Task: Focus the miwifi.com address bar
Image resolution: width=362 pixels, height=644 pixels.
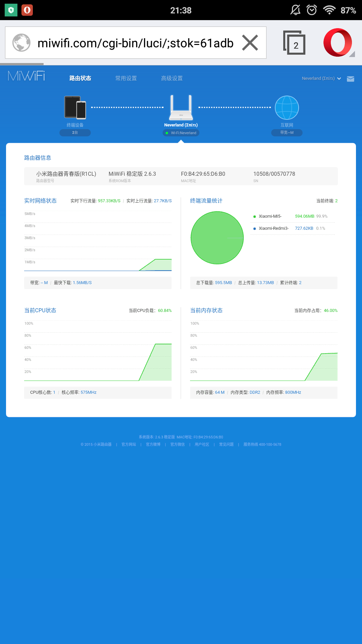Action: [x=135, y=43]
